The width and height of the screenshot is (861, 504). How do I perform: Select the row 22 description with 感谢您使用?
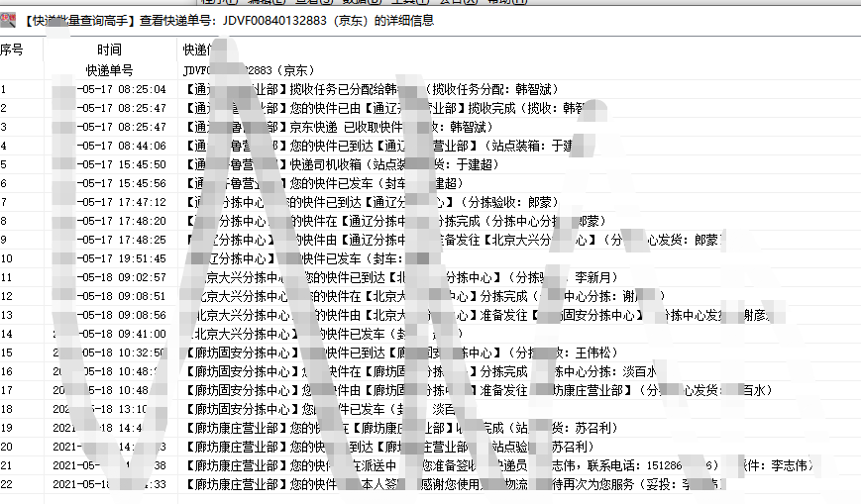coord(455,484)
